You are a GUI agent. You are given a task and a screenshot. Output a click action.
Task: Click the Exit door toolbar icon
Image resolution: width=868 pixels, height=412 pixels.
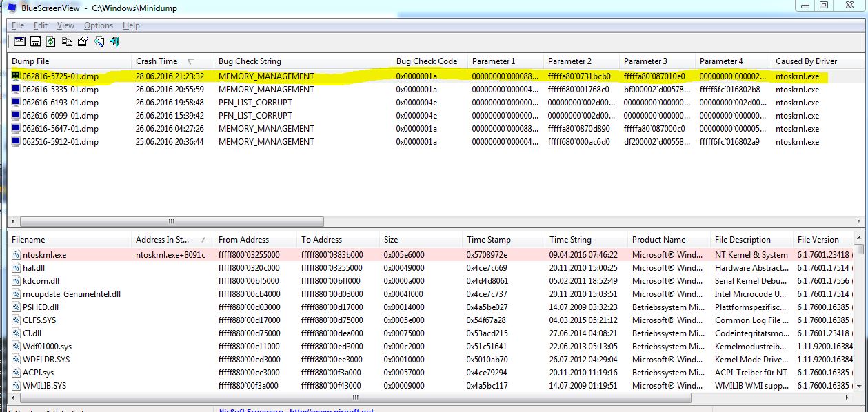(x=115, y=41)
